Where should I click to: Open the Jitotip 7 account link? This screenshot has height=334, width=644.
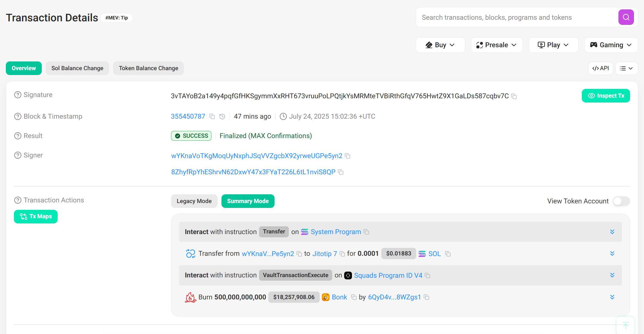click(324, 254)
